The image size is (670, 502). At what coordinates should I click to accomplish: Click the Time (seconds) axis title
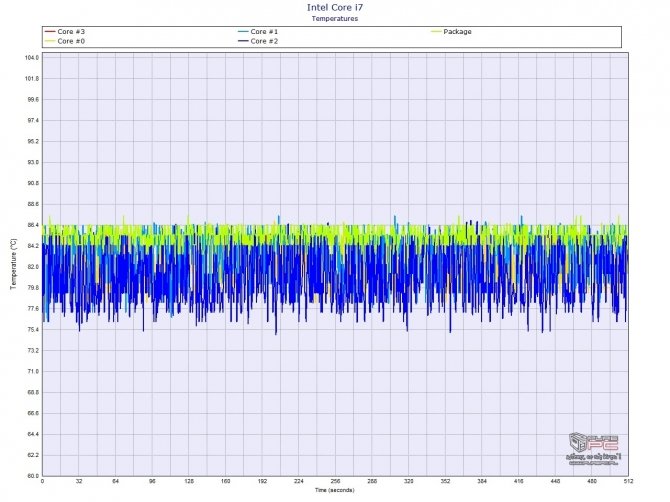point(335,490)
